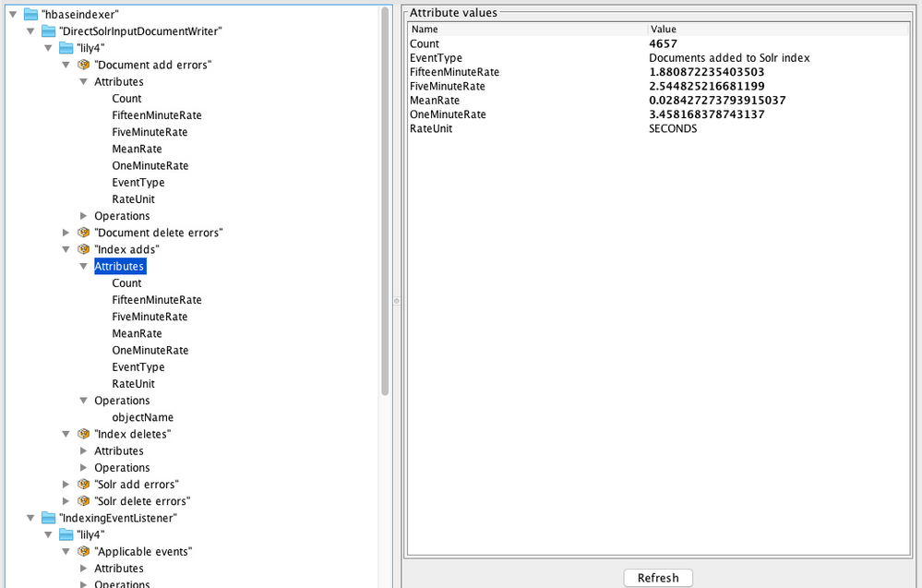This screenshot has width=922, height=588.
Task: Collapse the IndexingEventListener node
Action: (30, 518)
